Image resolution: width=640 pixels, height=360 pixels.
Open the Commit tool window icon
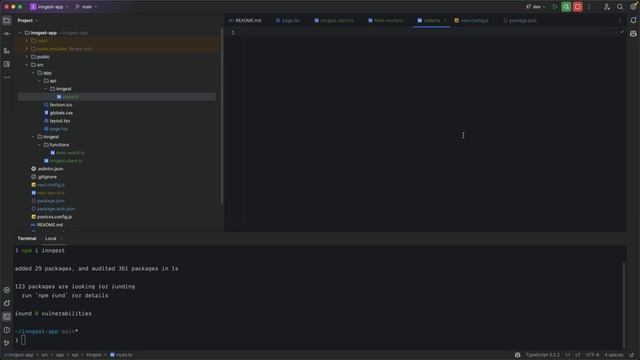(7, 34)
